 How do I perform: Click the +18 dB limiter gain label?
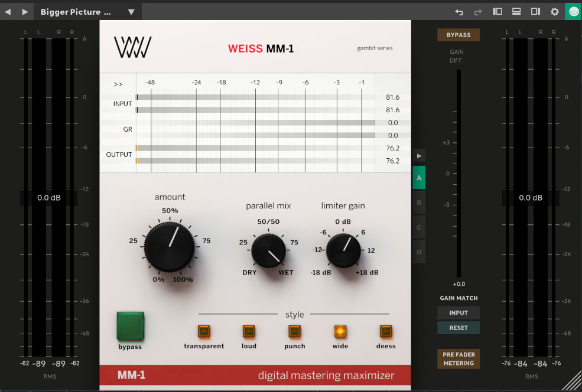click(x=367, y=273)
